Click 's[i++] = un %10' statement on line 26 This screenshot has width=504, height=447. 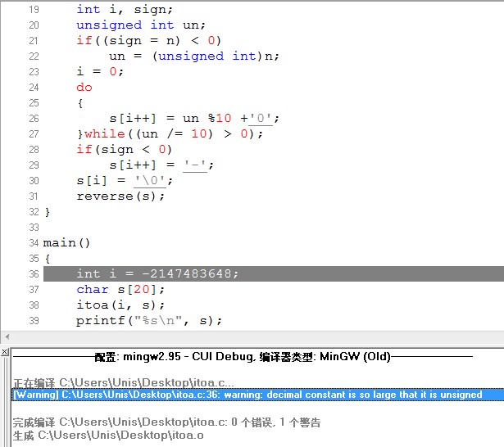tap(194, 118)
